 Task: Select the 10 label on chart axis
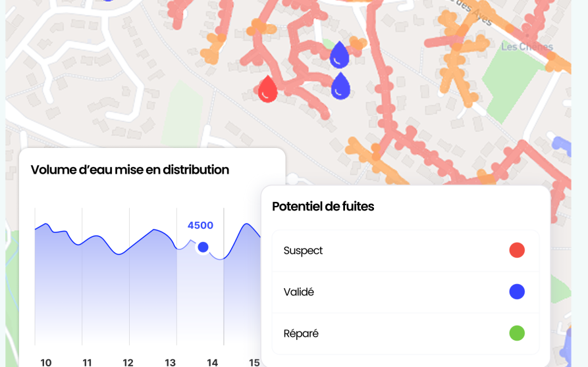45,362
